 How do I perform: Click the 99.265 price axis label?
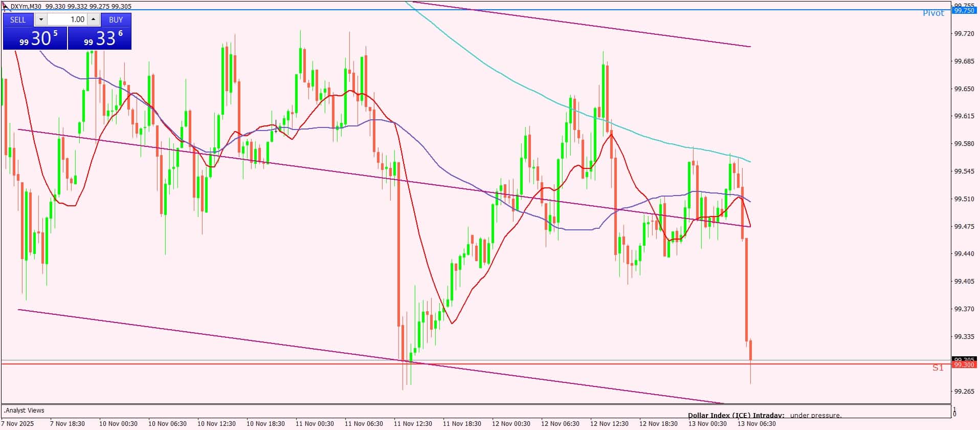pos(964,392)
